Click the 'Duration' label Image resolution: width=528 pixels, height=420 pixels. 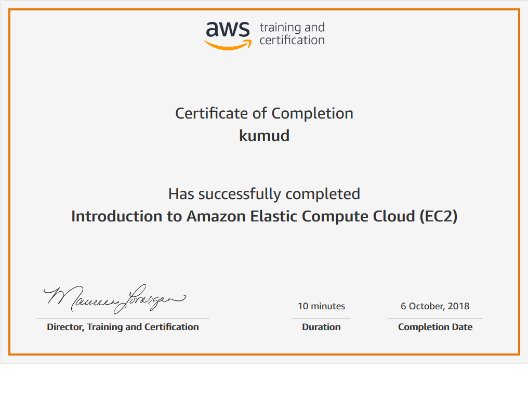(321, 327)
